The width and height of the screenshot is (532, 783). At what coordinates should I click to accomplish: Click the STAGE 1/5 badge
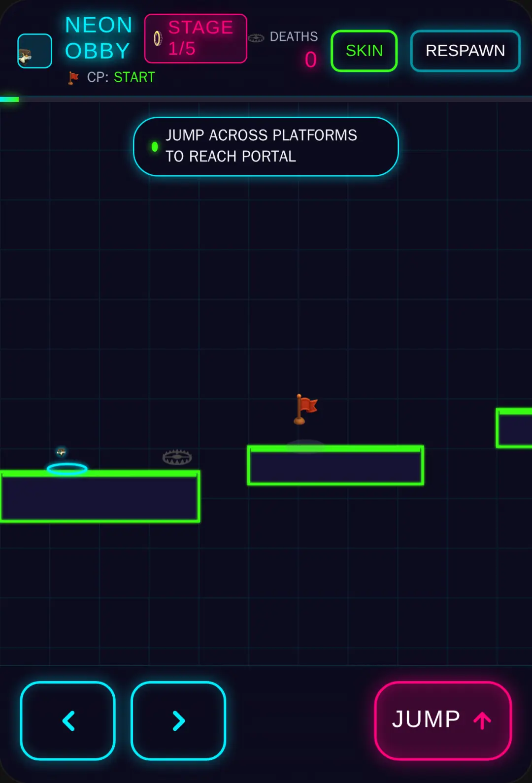(196, 38)
